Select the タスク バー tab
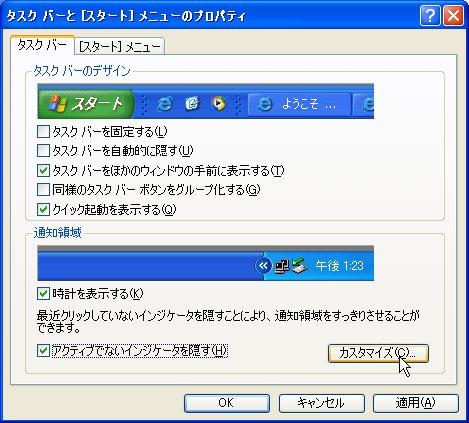The image size is (469, 423). [x=42, y=45]
